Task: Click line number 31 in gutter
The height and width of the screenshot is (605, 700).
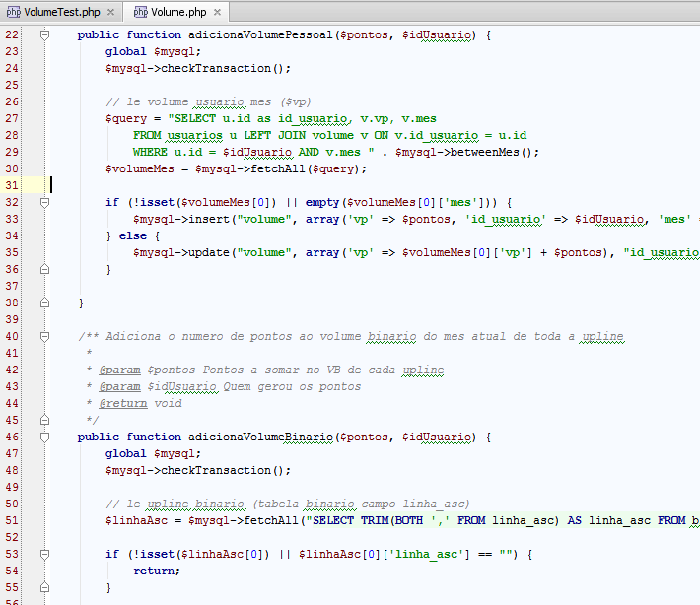Action: click(x=12, y=185)
